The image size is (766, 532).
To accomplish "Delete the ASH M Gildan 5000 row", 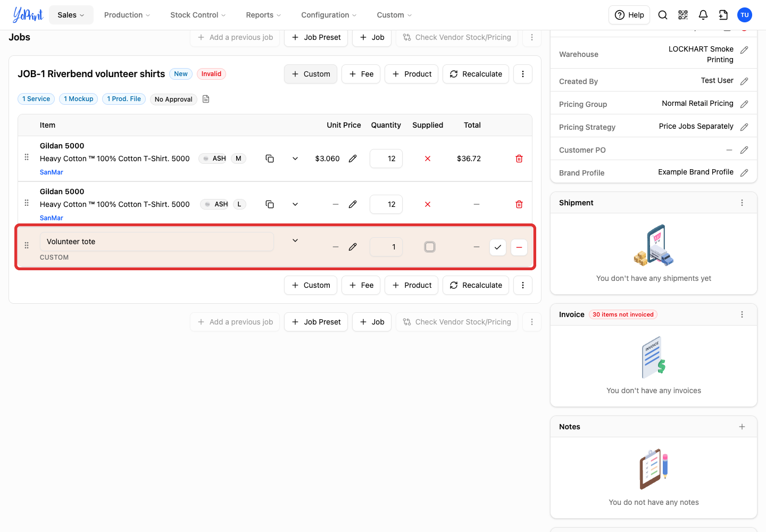I will point(519,159).
